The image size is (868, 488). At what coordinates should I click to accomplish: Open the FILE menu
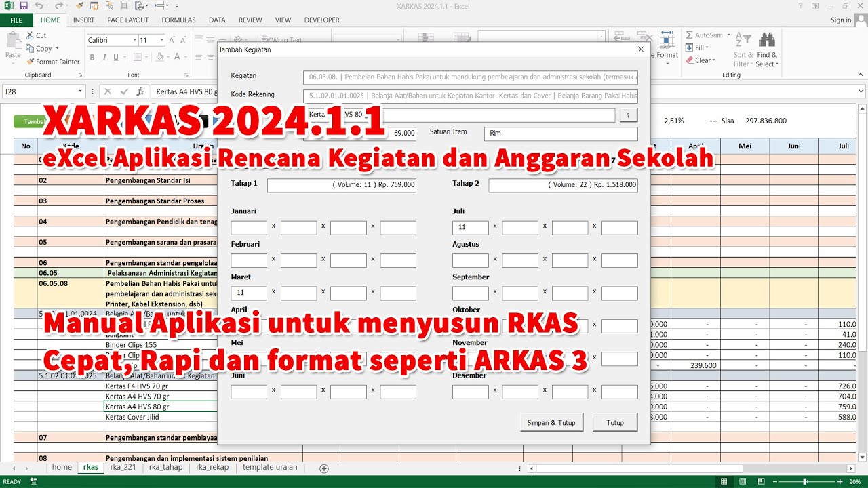click(16, 20)
